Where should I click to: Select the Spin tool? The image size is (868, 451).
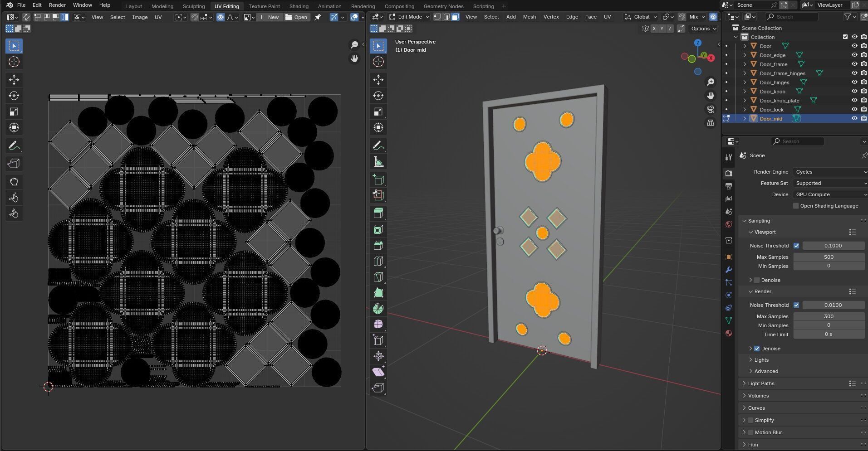click(378, 309)
